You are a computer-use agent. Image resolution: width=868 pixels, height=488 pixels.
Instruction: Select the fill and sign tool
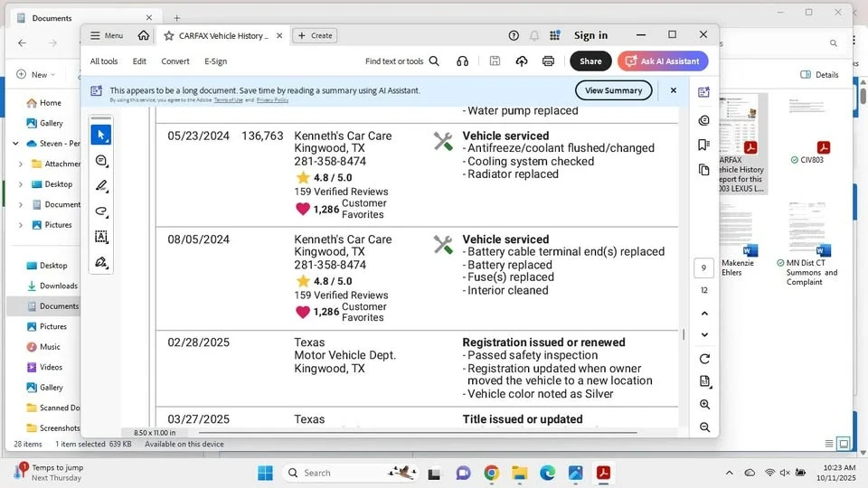101,262
